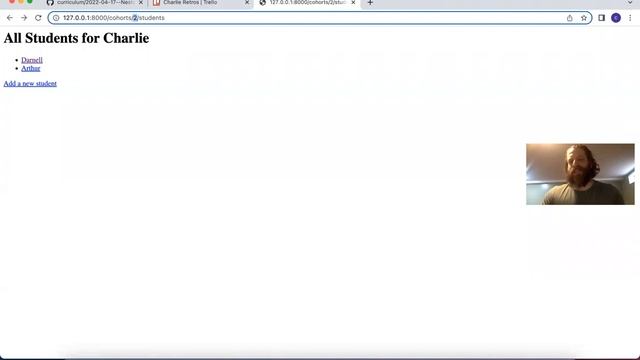Close the Charlie Retros Trello tab
This screenshot has height=360, width=640.
[x=247, y=2]
